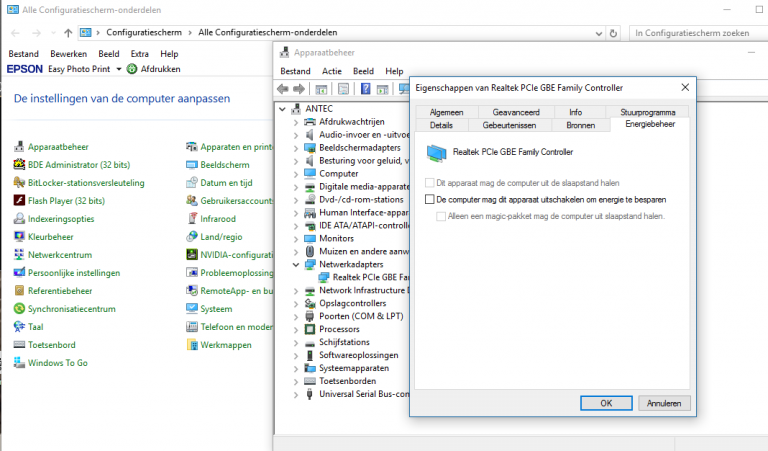This screenshot has height=451, width=768.
Task: Enable 'De computer mag dit apparaat uitschakelen' checkbox
Action: click(x=429, y=200)
